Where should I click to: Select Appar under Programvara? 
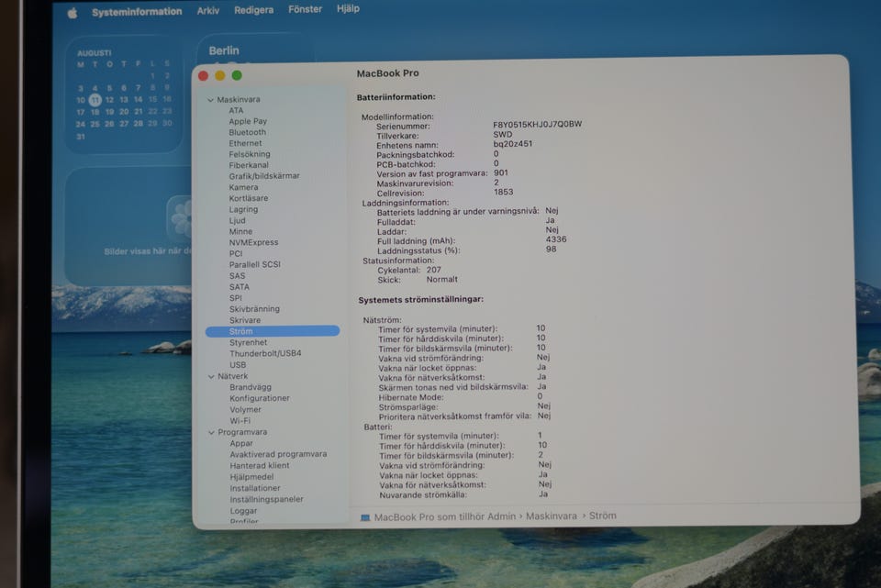pyautogui.click(x=241, y=444)
